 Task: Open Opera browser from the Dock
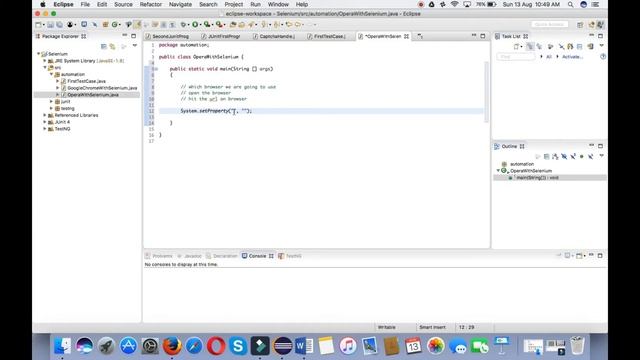coord(216,346)
